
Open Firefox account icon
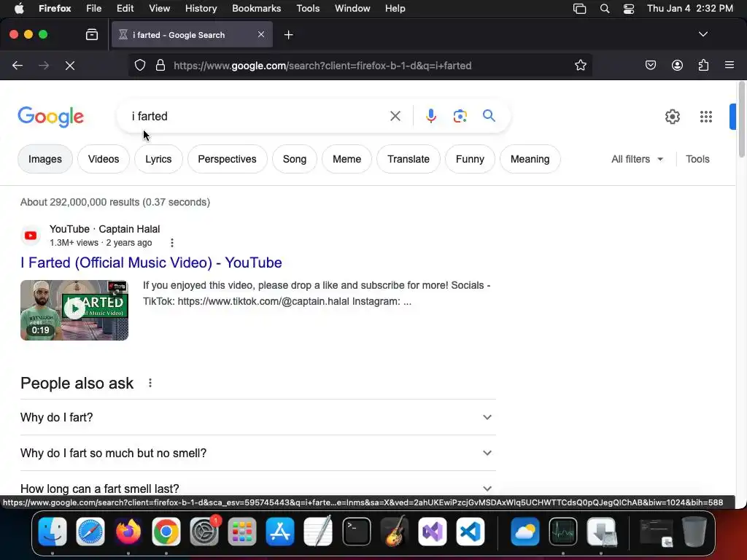[x=677, y=65]
